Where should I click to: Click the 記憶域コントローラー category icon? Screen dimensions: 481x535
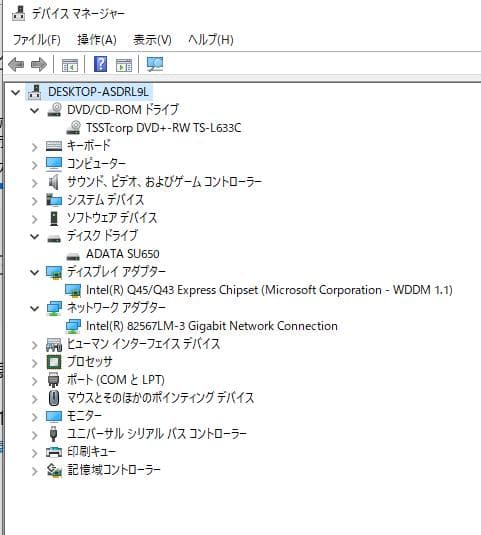(54, 470)
